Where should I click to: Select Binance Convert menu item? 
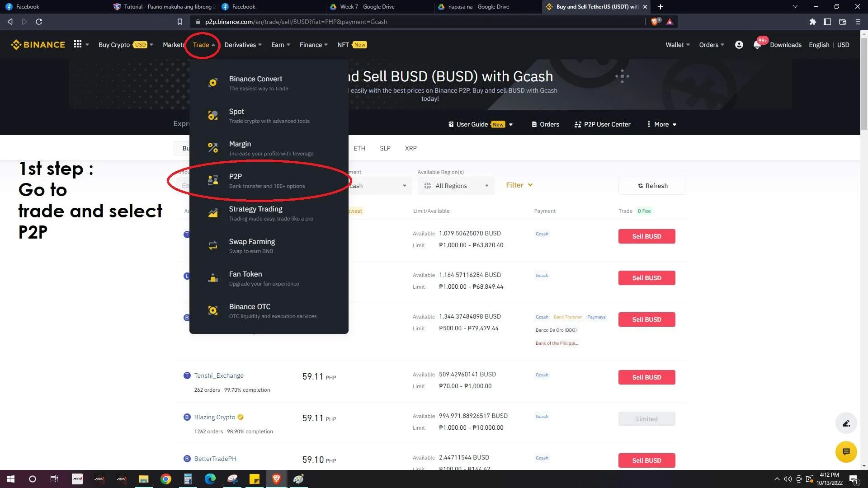269,83
